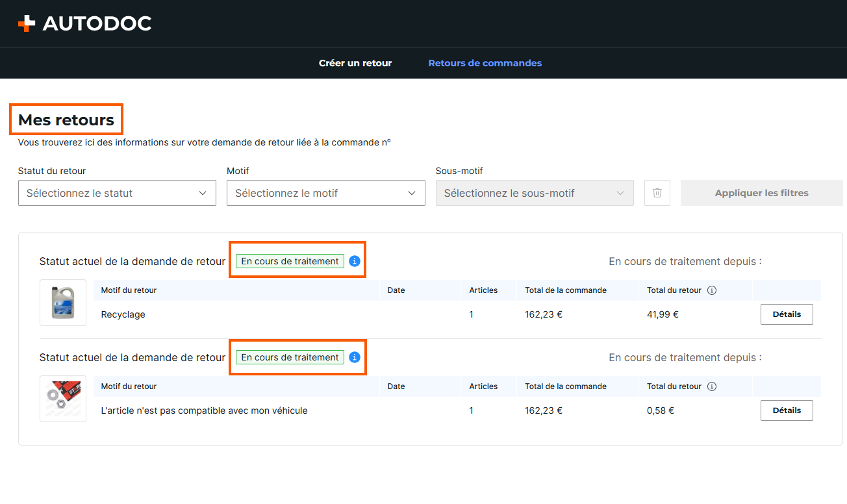This screenshot has height=504, width=847.
Task: Open the motor oil canister thumbnail
Action: (63, 303)
